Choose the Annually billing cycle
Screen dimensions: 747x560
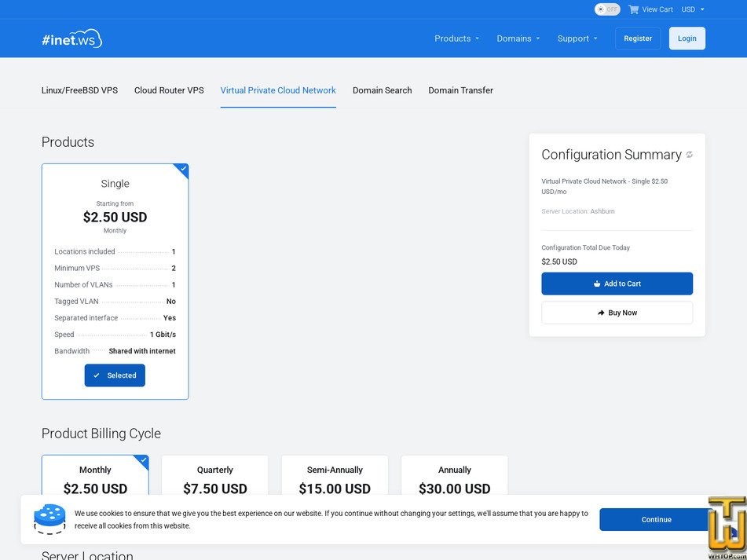455,476
